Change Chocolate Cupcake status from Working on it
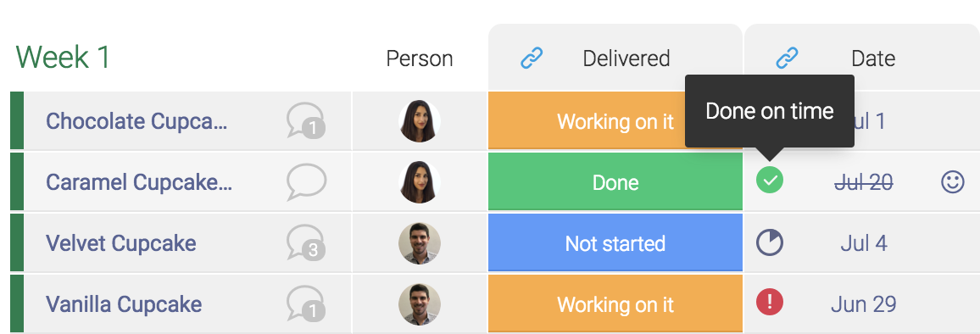Viewport: 980px width, 334px height. tap(615, 120)
